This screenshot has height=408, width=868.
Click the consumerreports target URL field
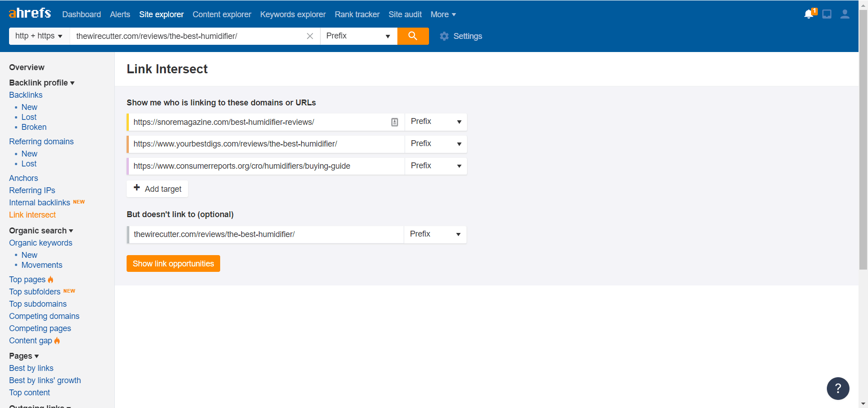(x=266, y=166)
